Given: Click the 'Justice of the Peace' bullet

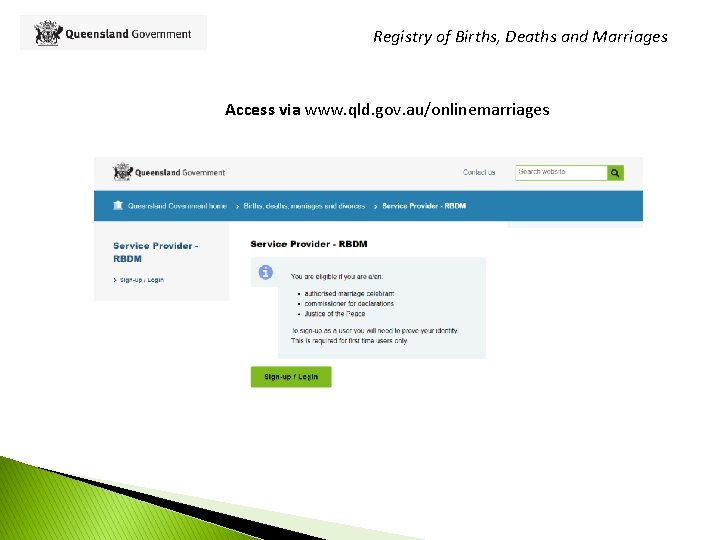Looking at the screenshot, I should (x=335, y=314).
